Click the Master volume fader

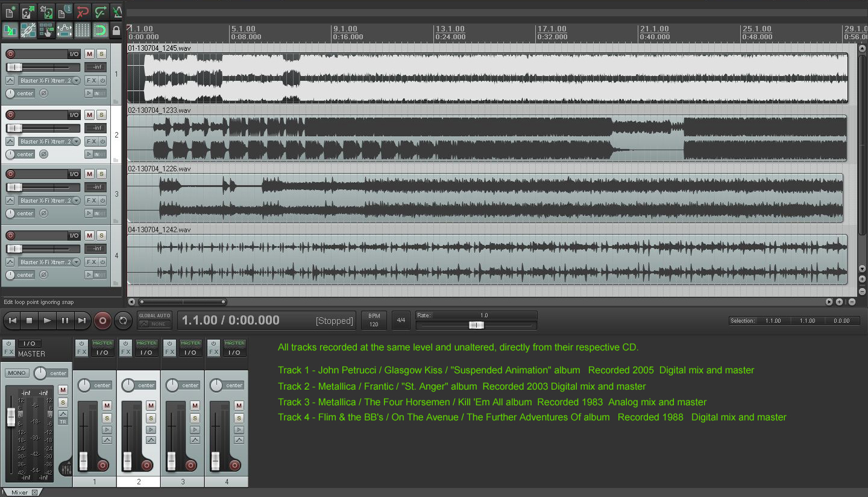pyautogui.click(x=11, y=417)
